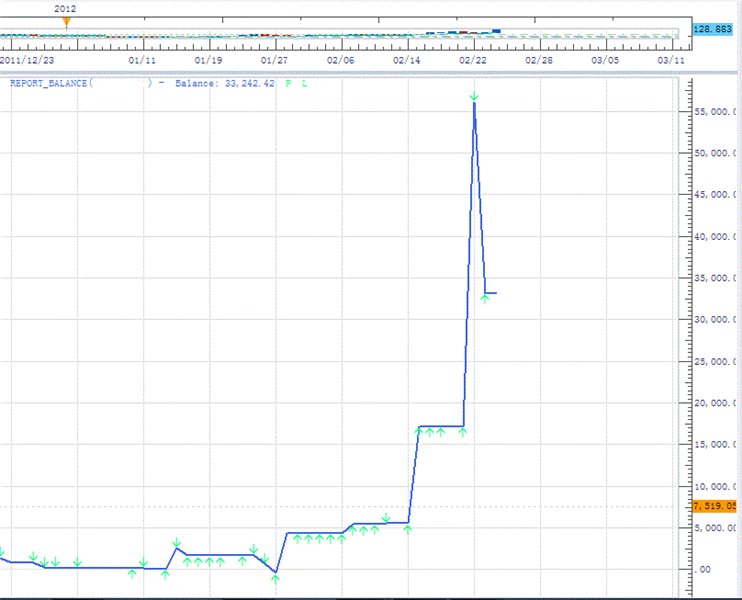
Task: Click the orange 2012 year marker triangle
Action: (66, 20)
